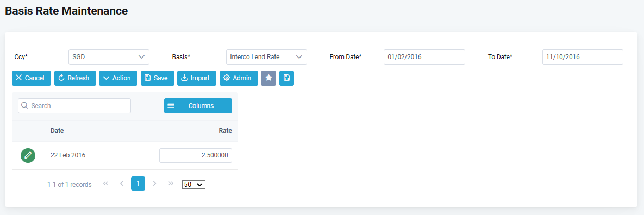Click the Rate field showing 2.500000

[x=196, y=155]
